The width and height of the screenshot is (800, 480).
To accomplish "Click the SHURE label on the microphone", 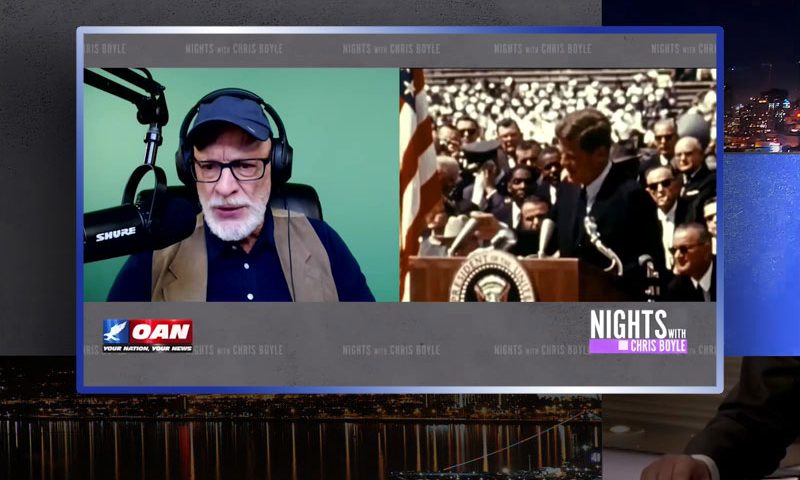I will point(116,234).
